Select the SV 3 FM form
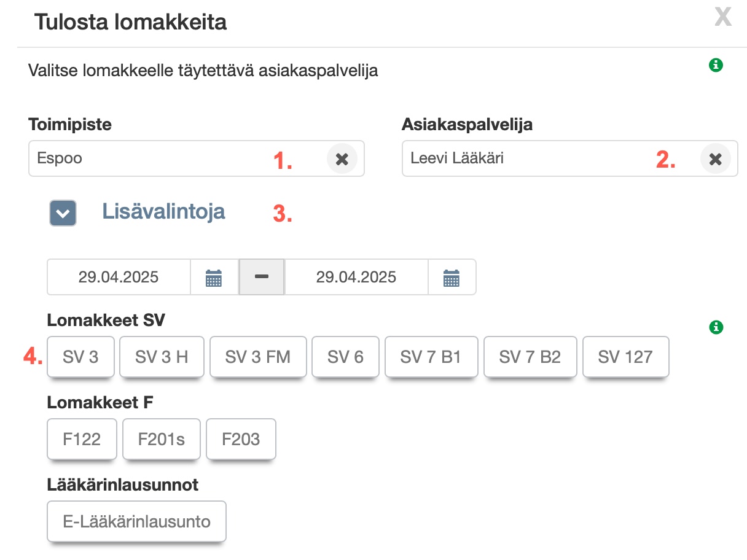 click(x=258, y=357)
